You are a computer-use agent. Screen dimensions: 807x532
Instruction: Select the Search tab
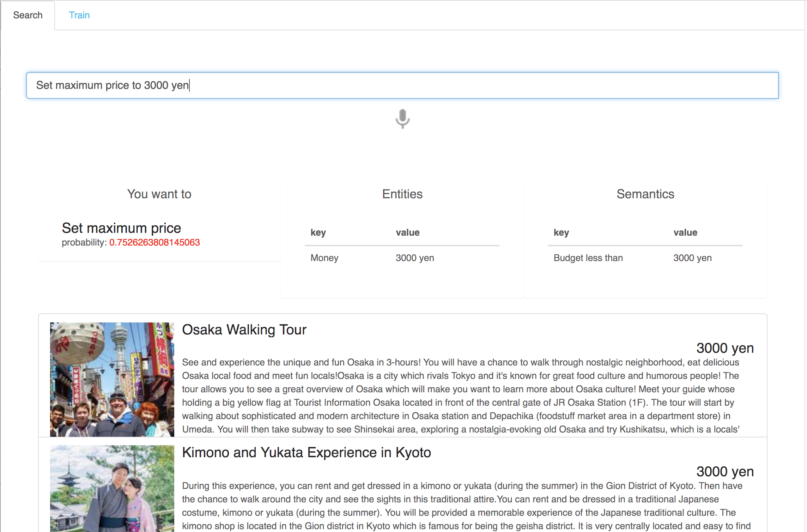coord(28,15)
